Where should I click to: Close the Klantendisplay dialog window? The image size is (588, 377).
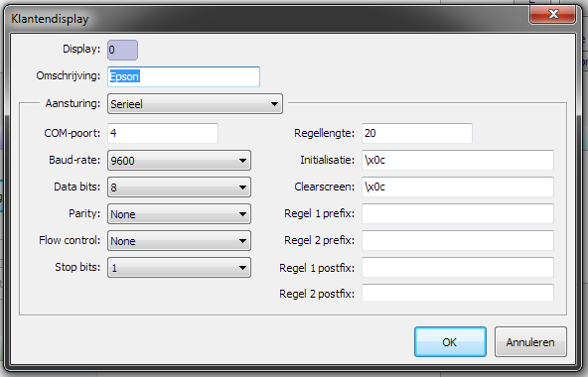[553, 14]
